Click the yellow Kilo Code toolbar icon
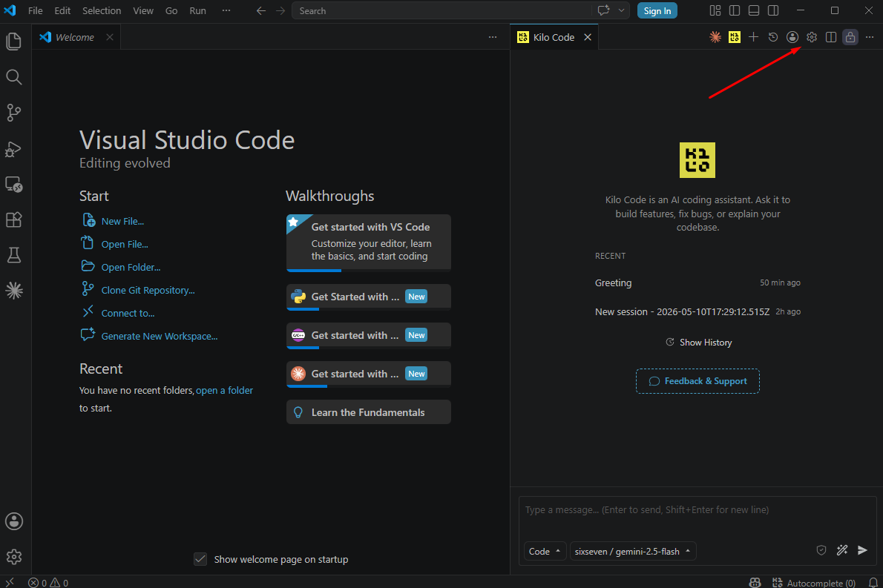883x588 pixels. coord(735,37)
